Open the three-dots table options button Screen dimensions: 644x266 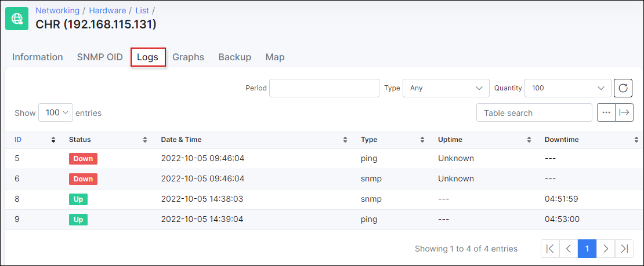606,112
